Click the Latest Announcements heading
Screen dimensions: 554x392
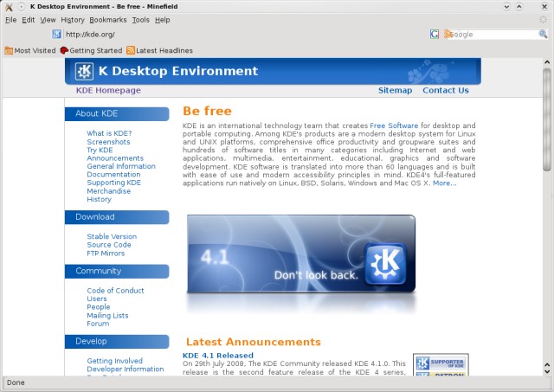[254, 342]
